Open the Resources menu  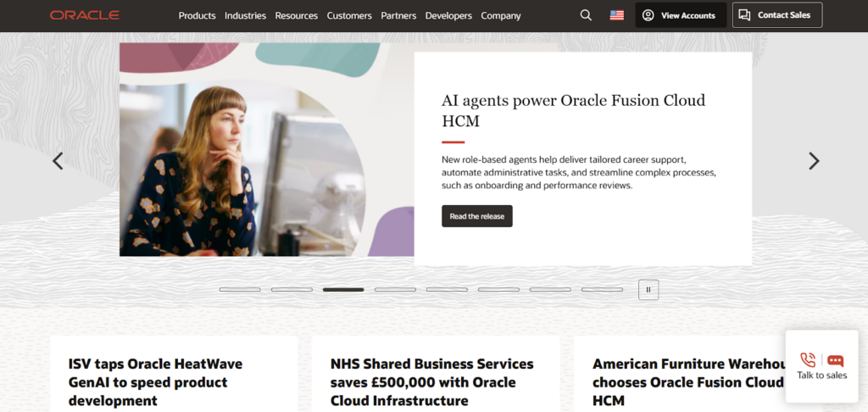coord(296,15)
